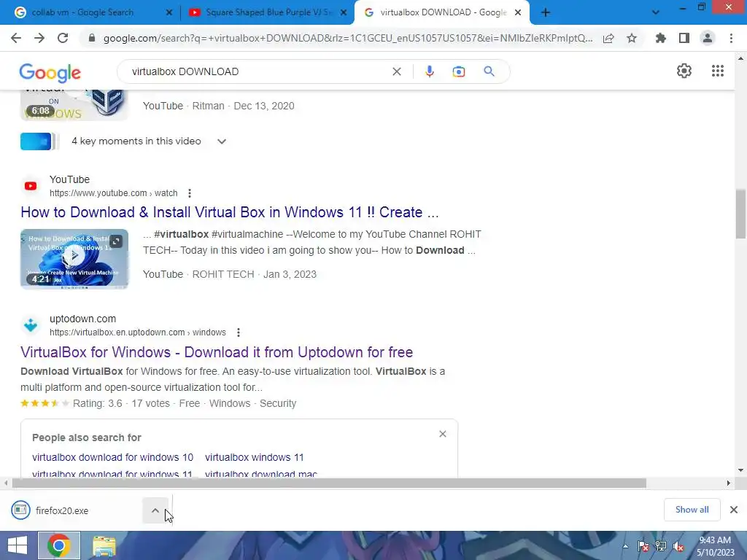Open the Chrome profile avatar
Screen dimensions: 747x560
point(708,38)
